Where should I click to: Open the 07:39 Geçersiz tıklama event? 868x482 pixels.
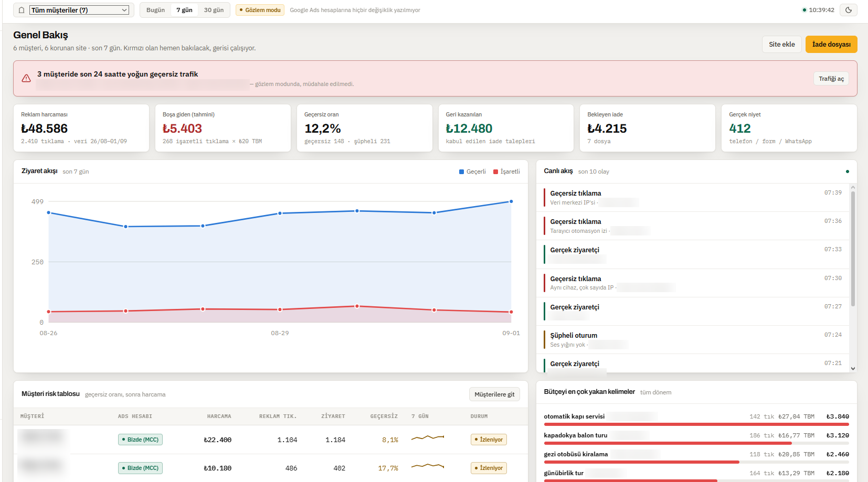tap(693, 198)
